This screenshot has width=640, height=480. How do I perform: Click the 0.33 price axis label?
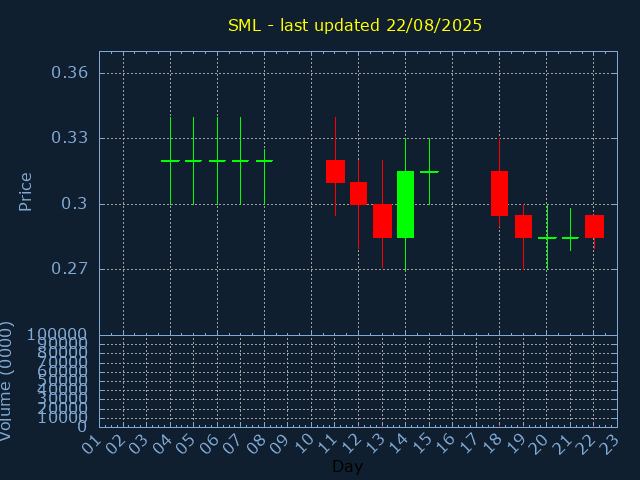69,138
